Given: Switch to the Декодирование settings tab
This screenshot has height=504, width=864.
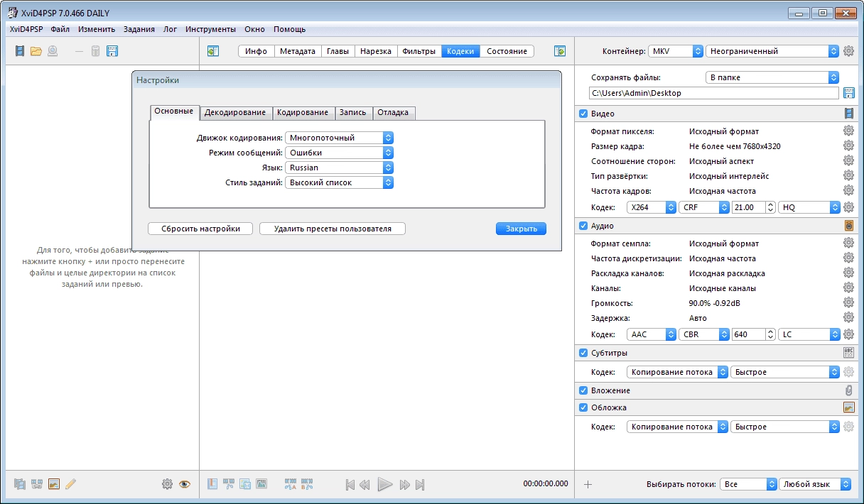Looking at the screenshot, I should (x=235, y=113).
